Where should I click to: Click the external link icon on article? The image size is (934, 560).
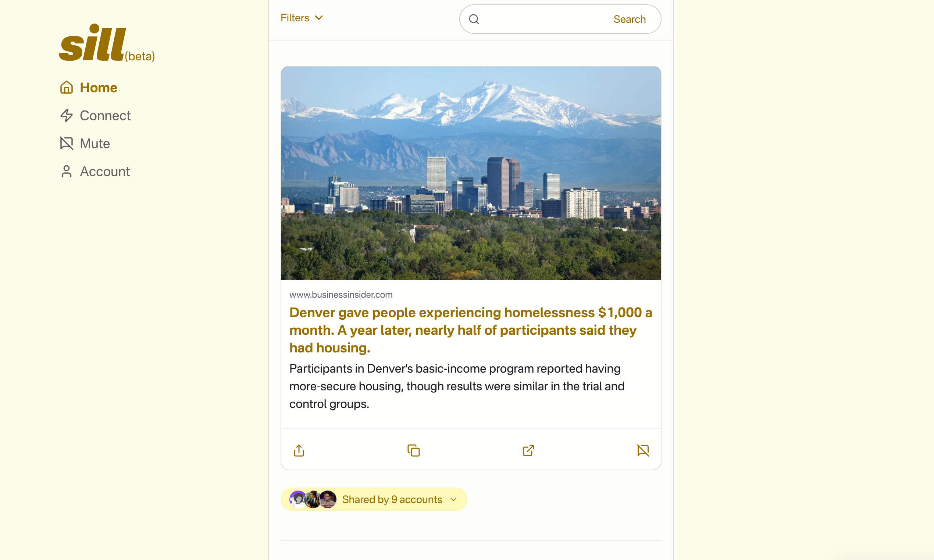[528, 450]
